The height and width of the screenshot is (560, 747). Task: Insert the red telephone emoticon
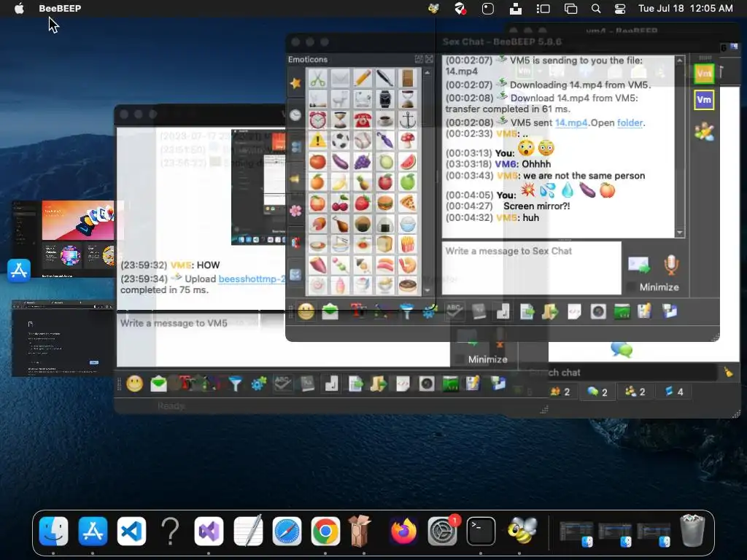[363, 120]
